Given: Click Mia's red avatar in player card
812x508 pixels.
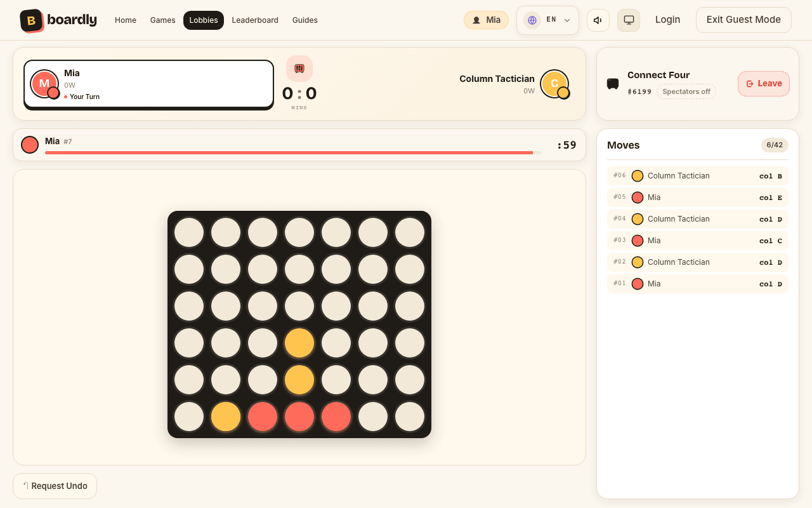Looking at the screenshot, I should (44, 84).
